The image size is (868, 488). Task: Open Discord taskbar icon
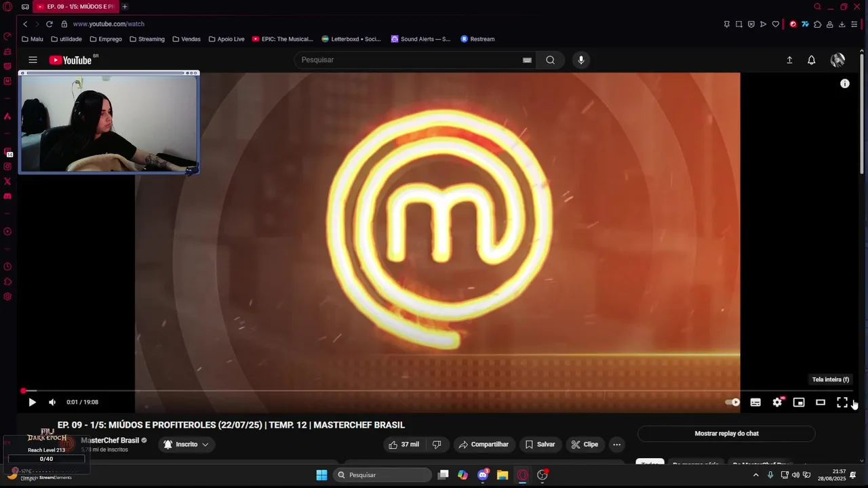point(483,475)
